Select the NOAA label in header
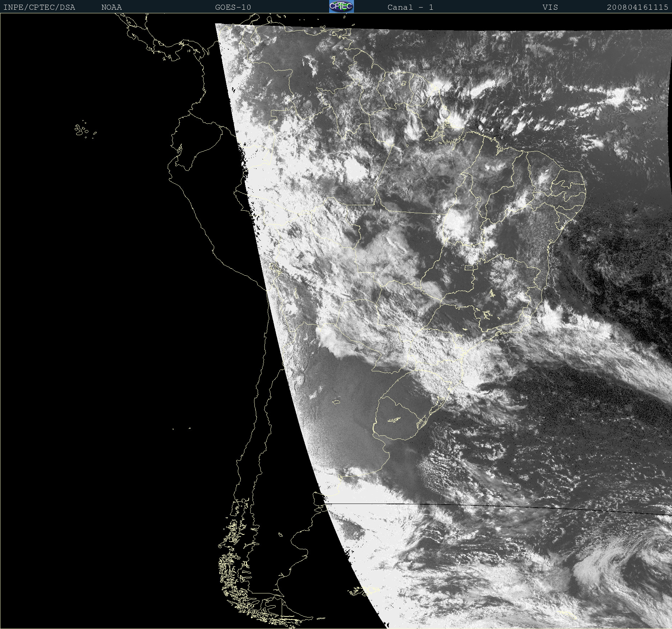The width and height of the screenshot is (672, 629). 111,7
